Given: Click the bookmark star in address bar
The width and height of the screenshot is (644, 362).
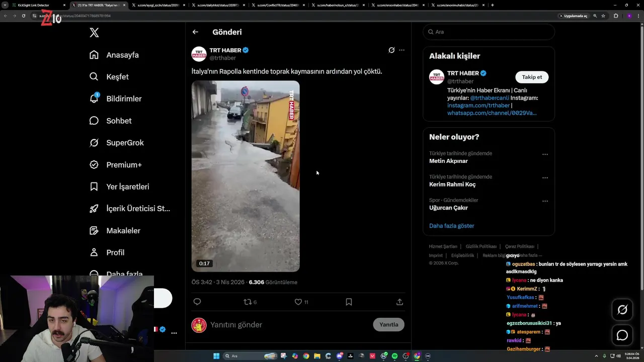Looking at the screenshot, I should 603,16.
